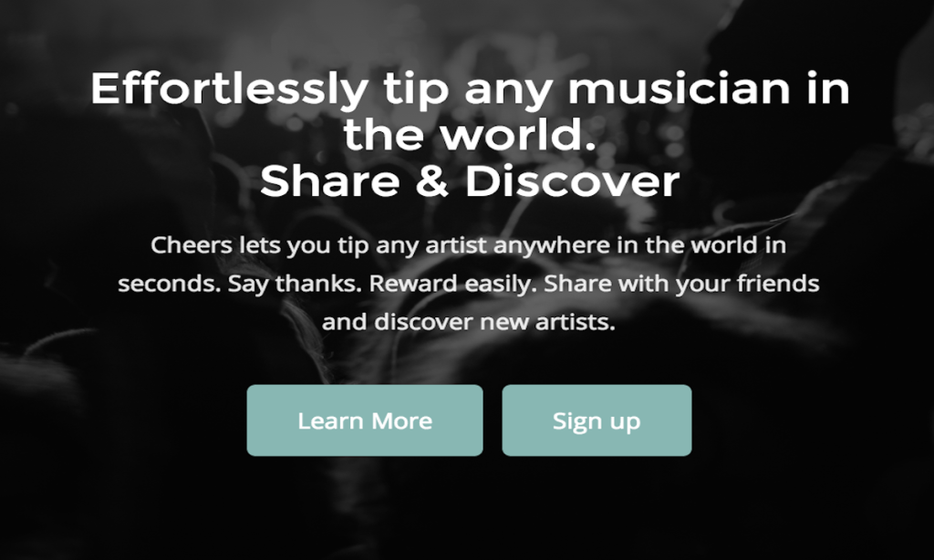Click the word "Share" in the large heading
The width and height of the screenshot is (934, 560).
coord(330,181)
